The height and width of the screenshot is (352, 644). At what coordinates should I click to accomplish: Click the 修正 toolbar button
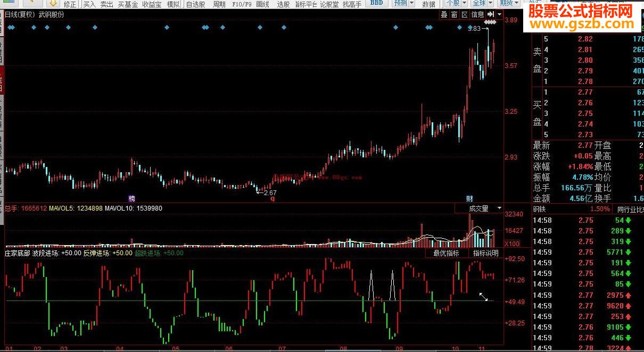(70, 4)
